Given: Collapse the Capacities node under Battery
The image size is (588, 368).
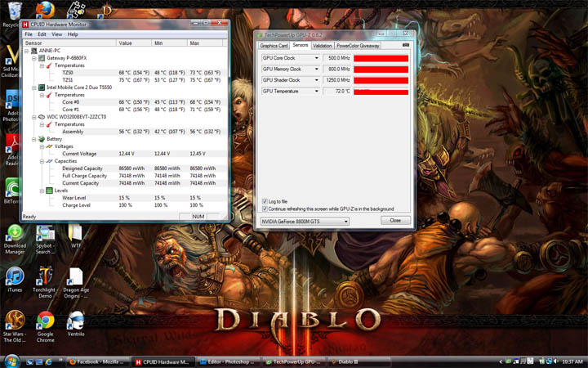Looking at the screenshot, I should click(x=42, y=161).
